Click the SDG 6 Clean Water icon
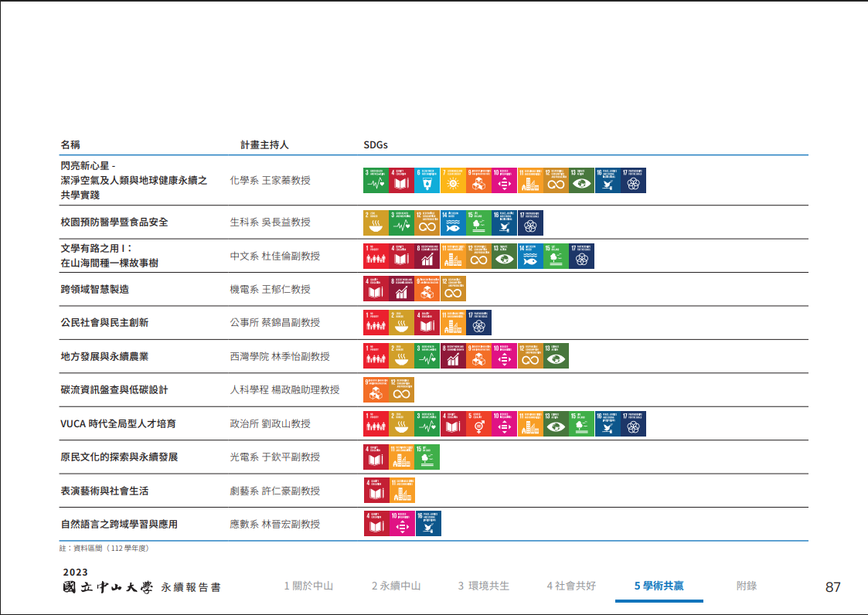 pyautogui.click(x=427, y=180)
